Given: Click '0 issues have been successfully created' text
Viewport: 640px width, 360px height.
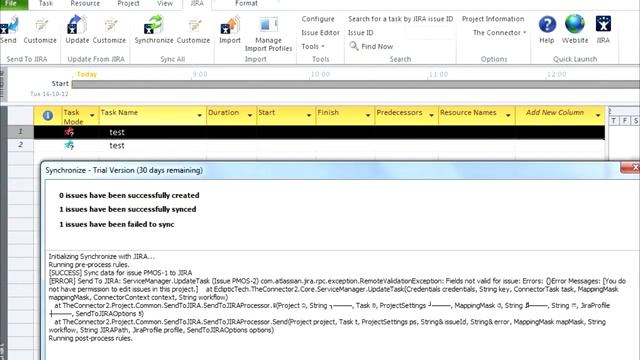Looking at the screenshot, I should (x=129, y=195).
